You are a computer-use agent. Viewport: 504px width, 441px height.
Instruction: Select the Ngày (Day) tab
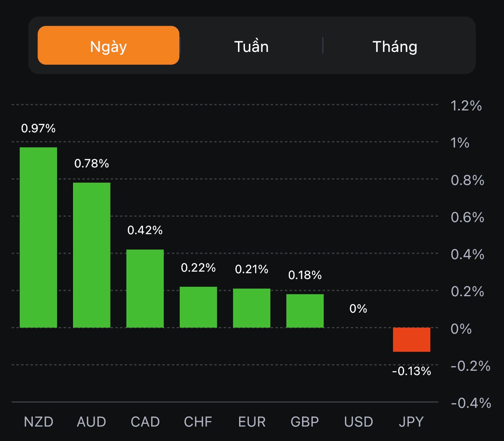(x=108, y=46)
